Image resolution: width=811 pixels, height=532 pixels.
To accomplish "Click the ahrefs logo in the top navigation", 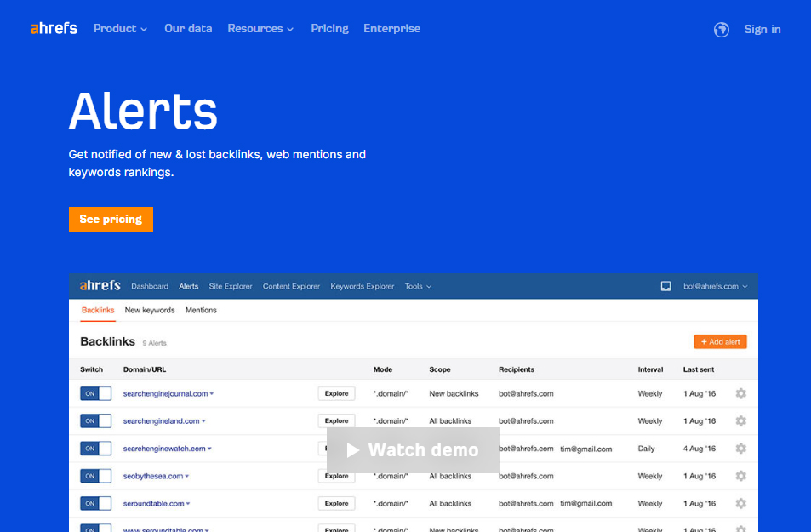I will (54, 28).
